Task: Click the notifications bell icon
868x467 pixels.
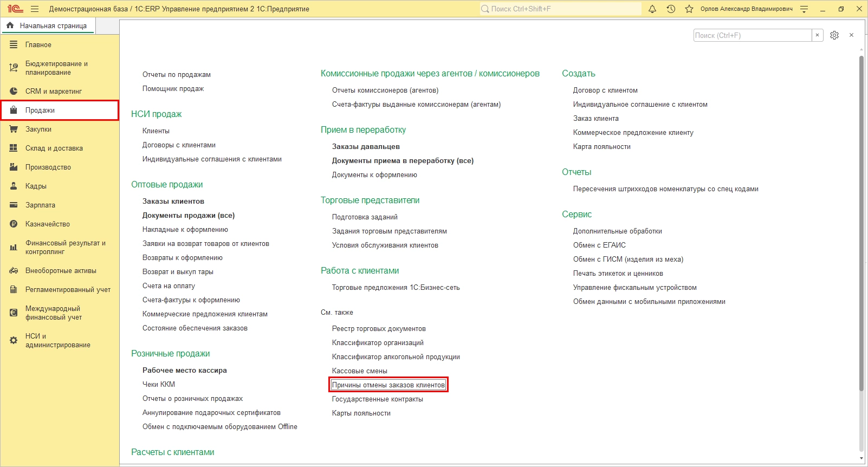Action: pyautogui.click(x=652, y=9)
